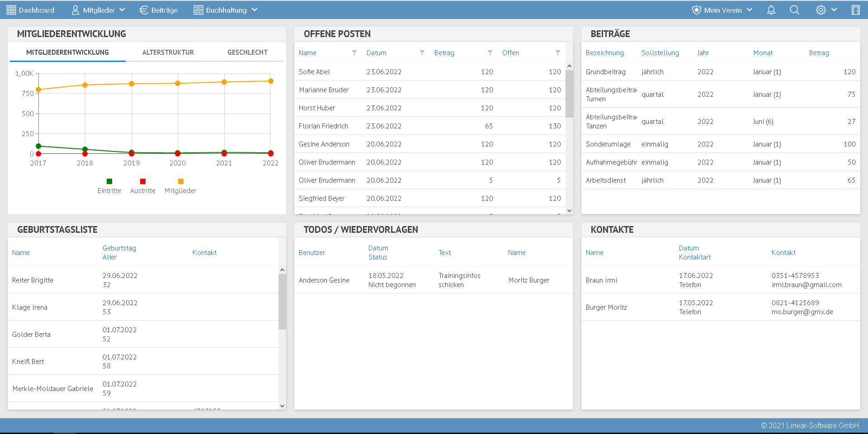Select Braun Irmi contact row
Image resolution: width=868 pixels, height=434 pixels.
721,280
